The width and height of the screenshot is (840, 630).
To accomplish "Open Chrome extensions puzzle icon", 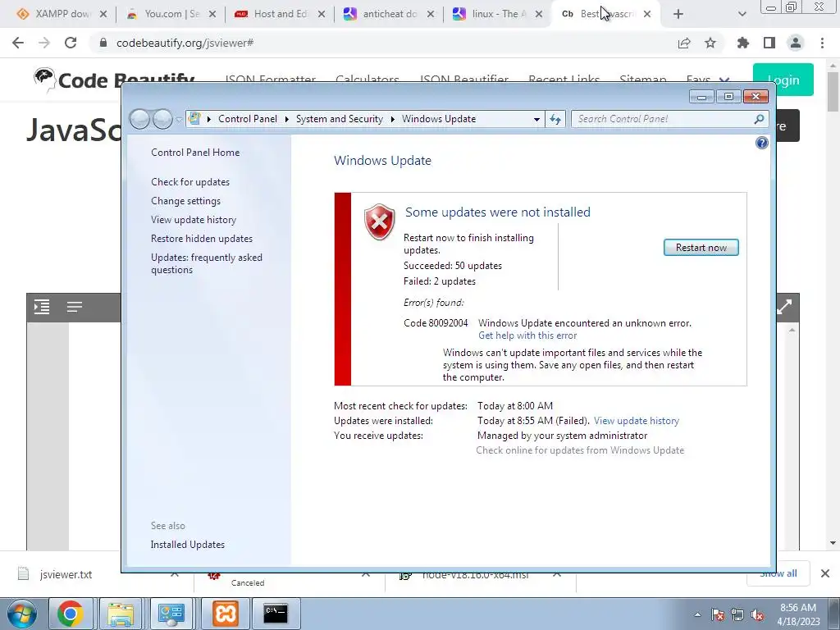I will click(743, 43).
